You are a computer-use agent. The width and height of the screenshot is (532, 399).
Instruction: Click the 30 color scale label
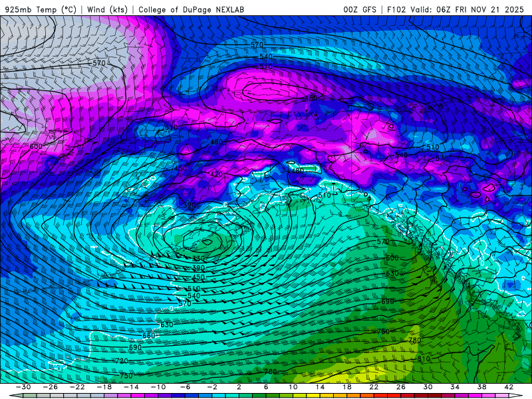click(x=428, y=387)
